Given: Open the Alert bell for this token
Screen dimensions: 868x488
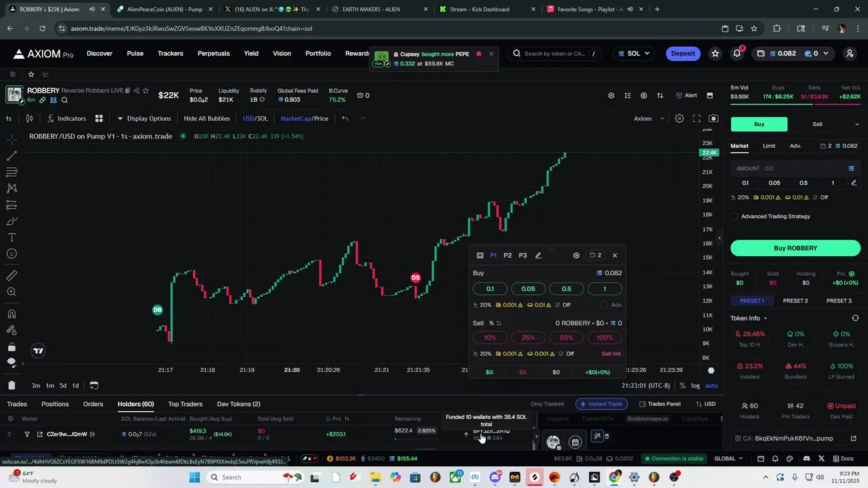Looking at the screenshot, I should (x=687, y=96).
